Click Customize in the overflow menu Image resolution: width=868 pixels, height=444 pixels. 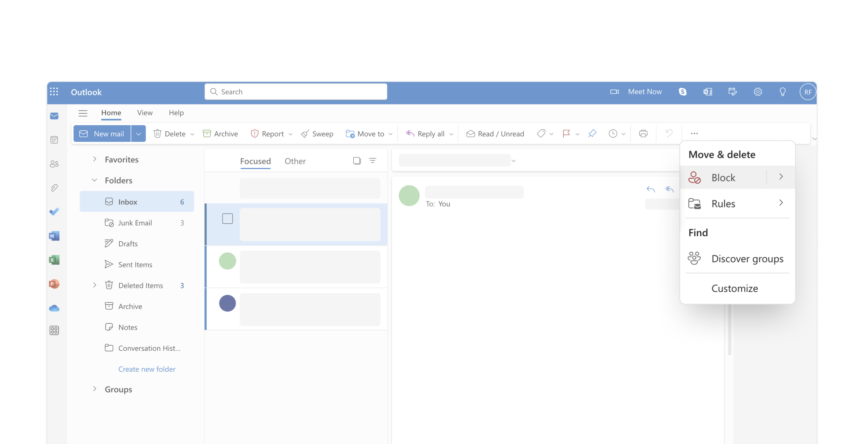coord(735,288)
